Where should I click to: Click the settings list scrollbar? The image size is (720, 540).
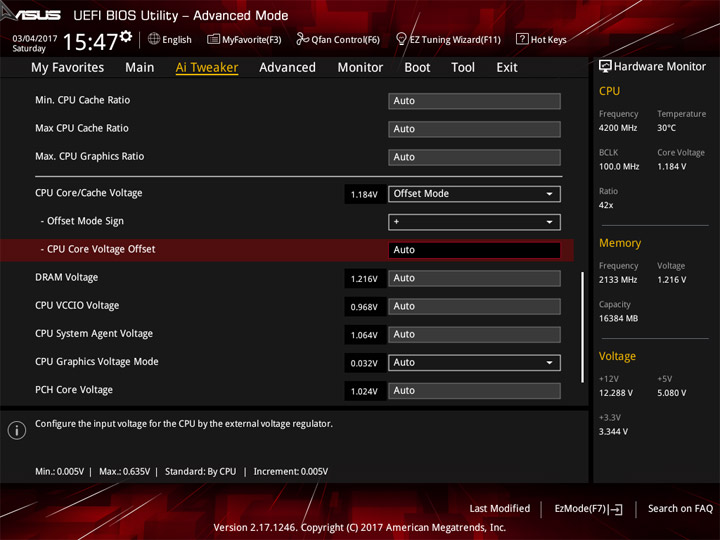tap(582, 327)
